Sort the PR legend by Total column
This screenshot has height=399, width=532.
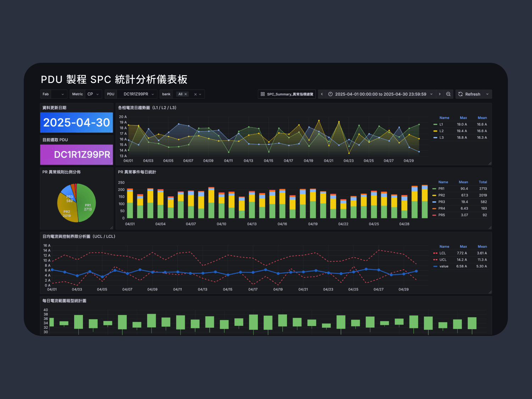[x=483, y=182]
